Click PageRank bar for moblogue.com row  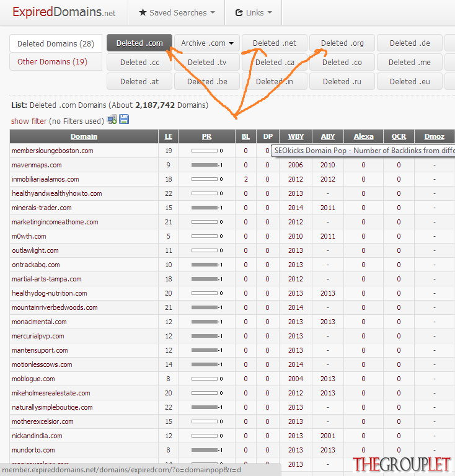[x=205, y=379]
